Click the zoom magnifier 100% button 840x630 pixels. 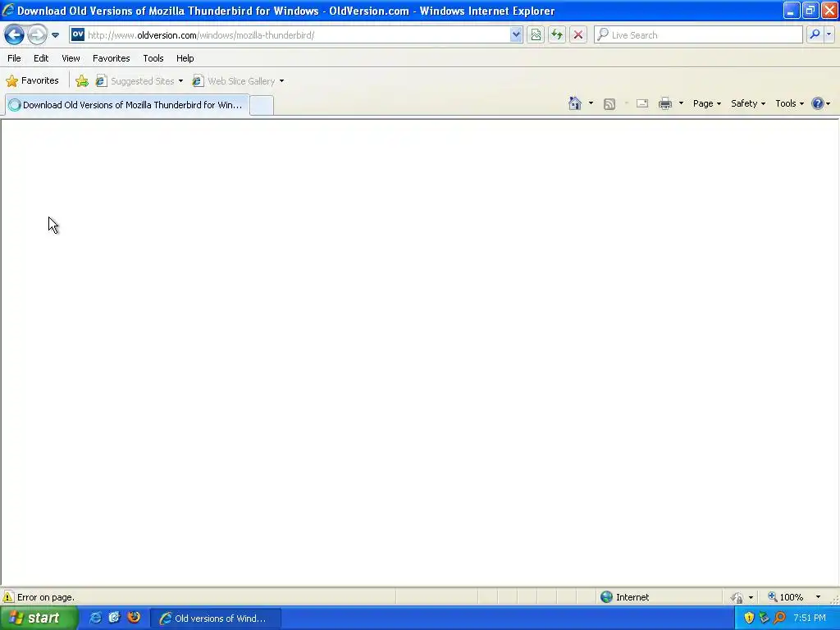pyautogui.click(x=785, y=597)
